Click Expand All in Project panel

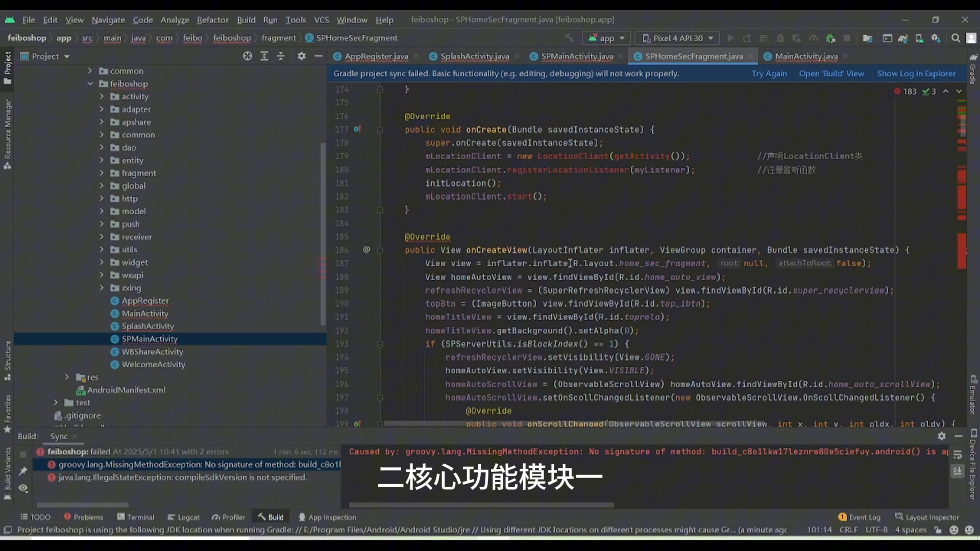click(264, 56)
